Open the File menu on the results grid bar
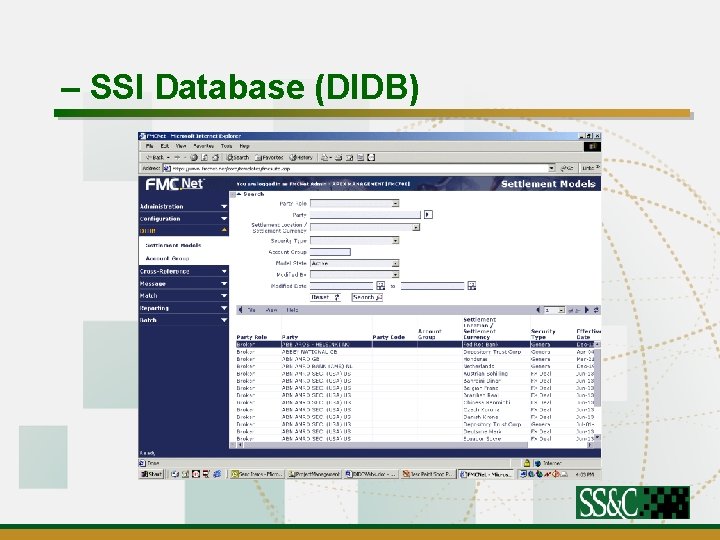Image resolution: width=720 pixels, height=540 pixels. click(x=251, y=310)
